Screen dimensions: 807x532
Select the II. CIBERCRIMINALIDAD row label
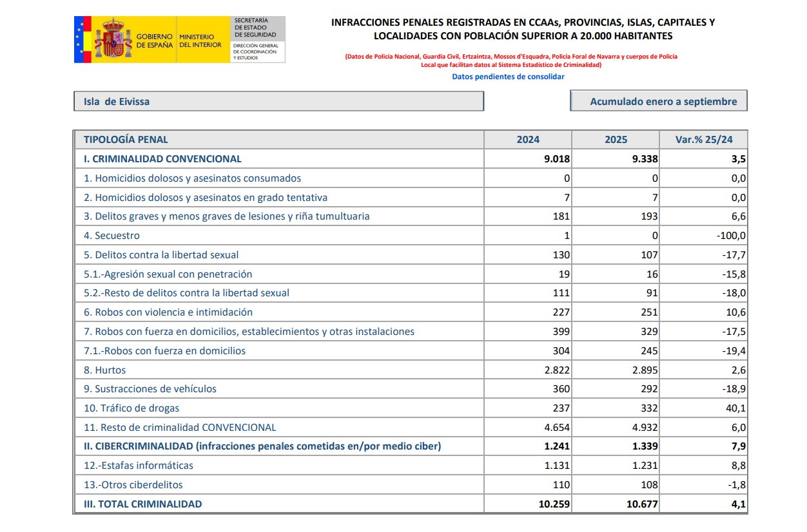tap(262, 446)
